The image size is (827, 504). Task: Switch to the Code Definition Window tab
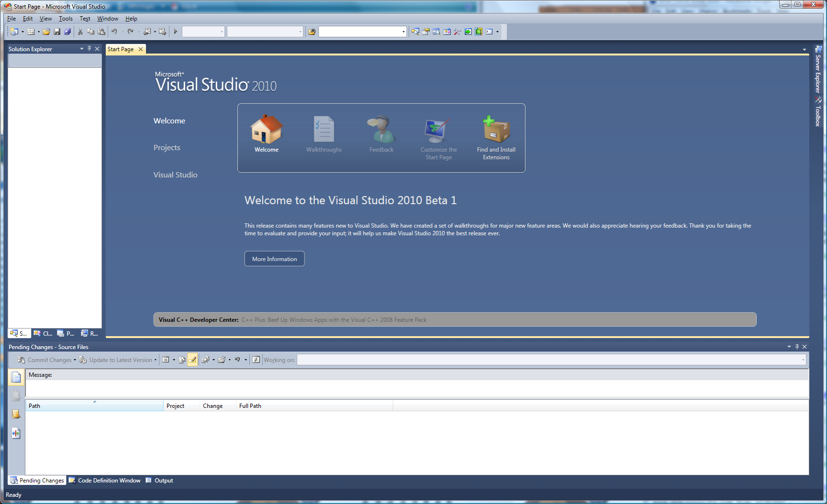pyautogui.click(x=105, y=481)
